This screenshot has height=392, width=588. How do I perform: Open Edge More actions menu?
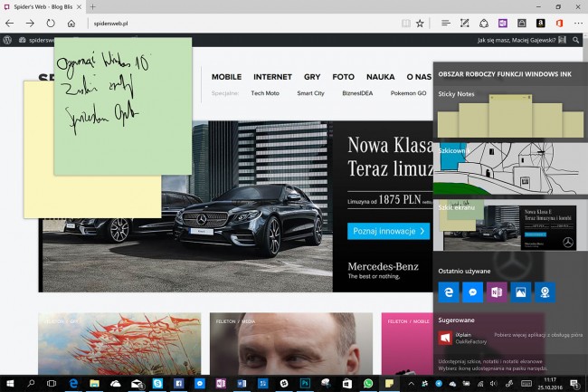point(578,24)
